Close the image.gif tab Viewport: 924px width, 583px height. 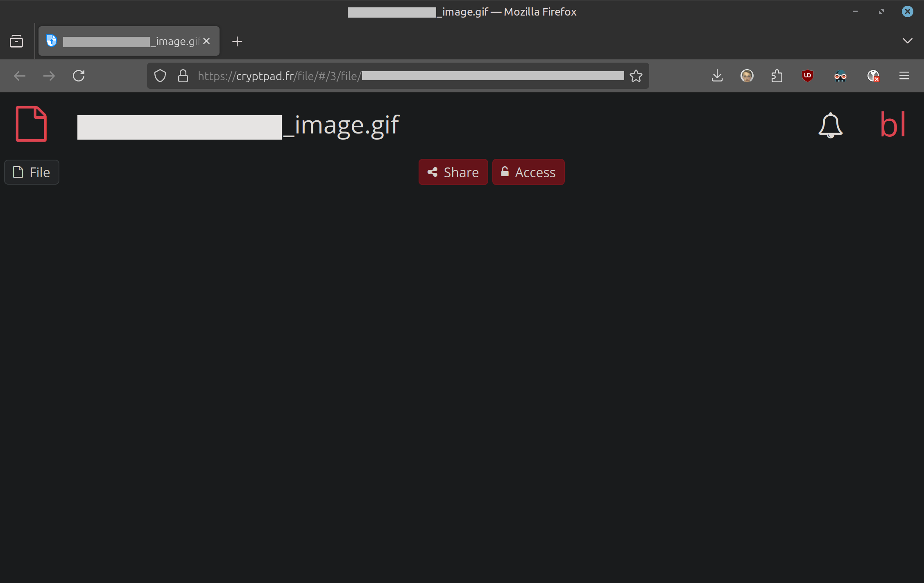tap(207, 41)
